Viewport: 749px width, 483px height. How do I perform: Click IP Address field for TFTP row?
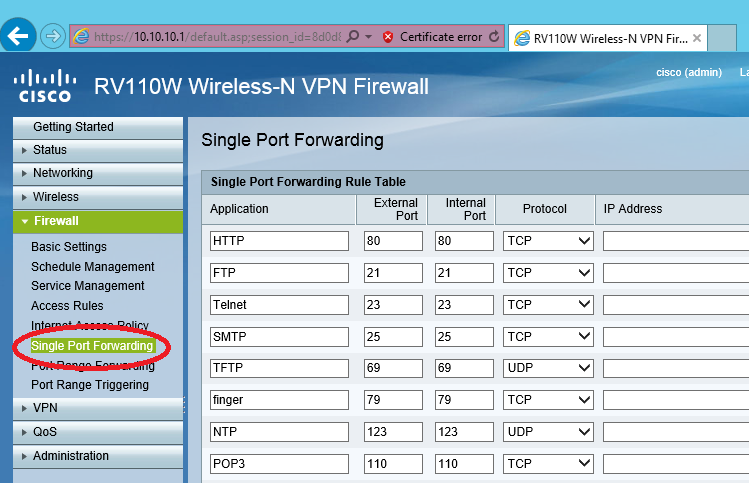pyautogui.click(x=676, y=368)
